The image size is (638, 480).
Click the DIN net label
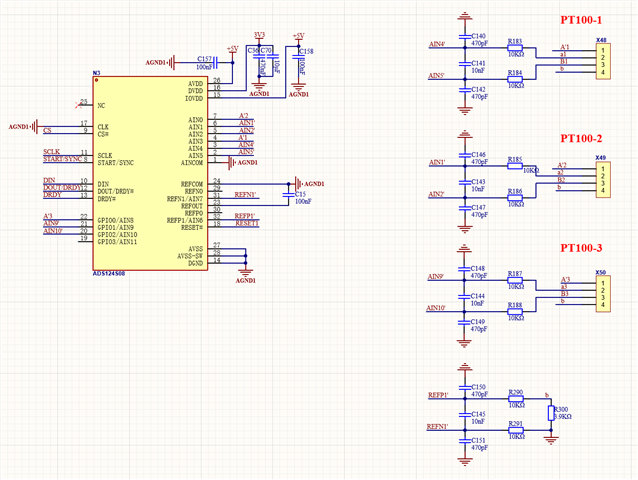click(49, 180)
